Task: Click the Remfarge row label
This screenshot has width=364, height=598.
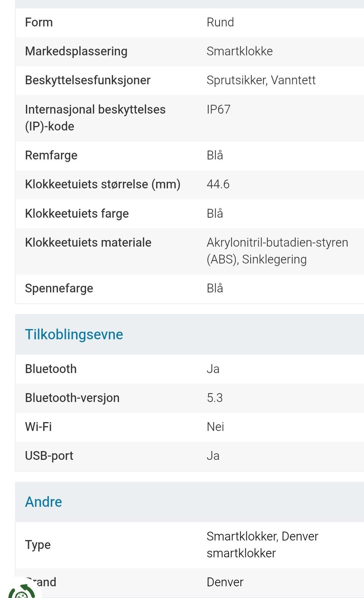Action: [x=51, y=155]
